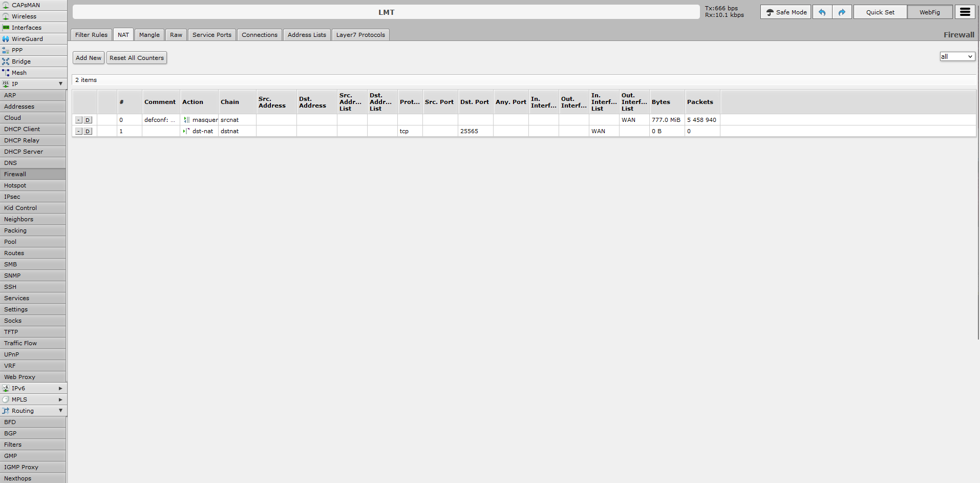Select the Routing sidebar menu
This screenshot has width=980, height=483.
pos(33,411)
